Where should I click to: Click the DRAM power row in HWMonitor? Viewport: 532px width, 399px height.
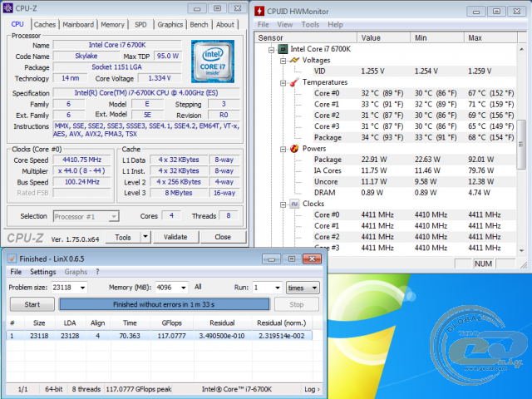click(x=414, y=193)
